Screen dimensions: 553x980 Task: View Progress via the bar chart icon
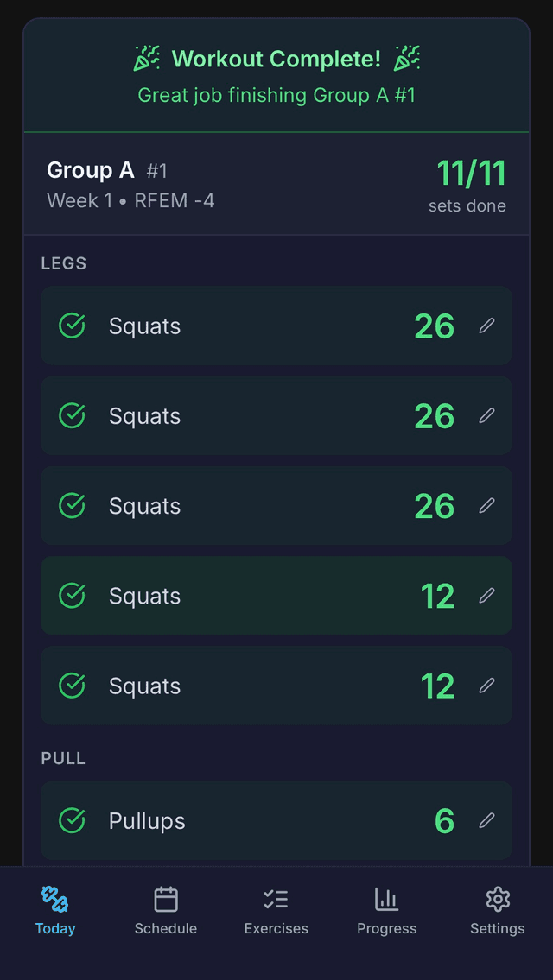pos(386,900)
